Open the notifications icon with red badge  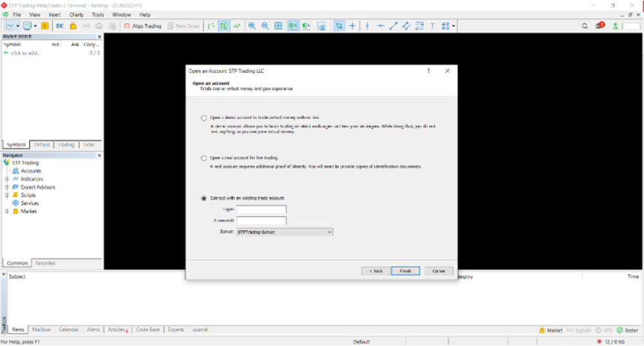[600, 26]
